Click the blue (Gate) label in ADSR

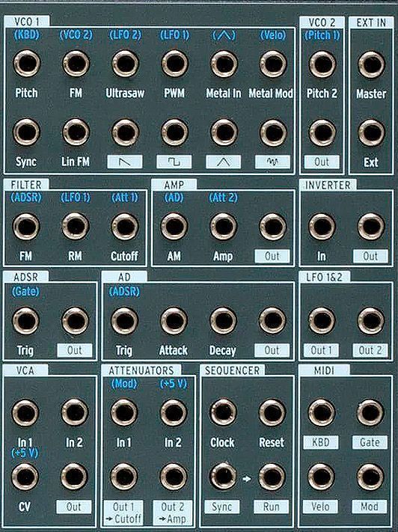coord(25,292)
